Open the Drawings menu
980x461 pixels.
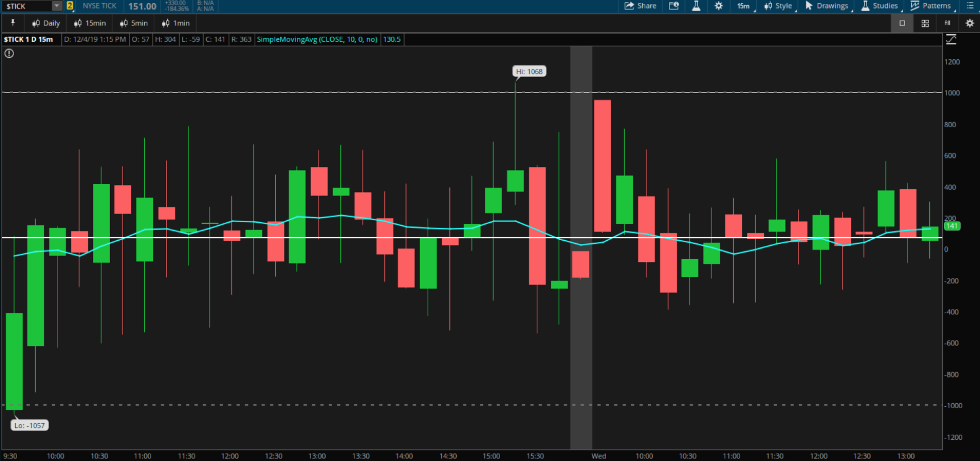click(x=826, y=6)
